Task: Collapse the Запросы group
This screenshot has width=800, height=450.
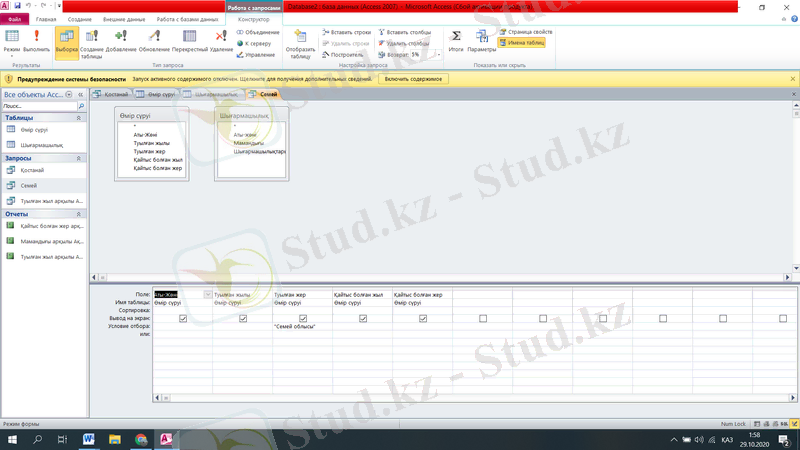Action: (79, 158)
